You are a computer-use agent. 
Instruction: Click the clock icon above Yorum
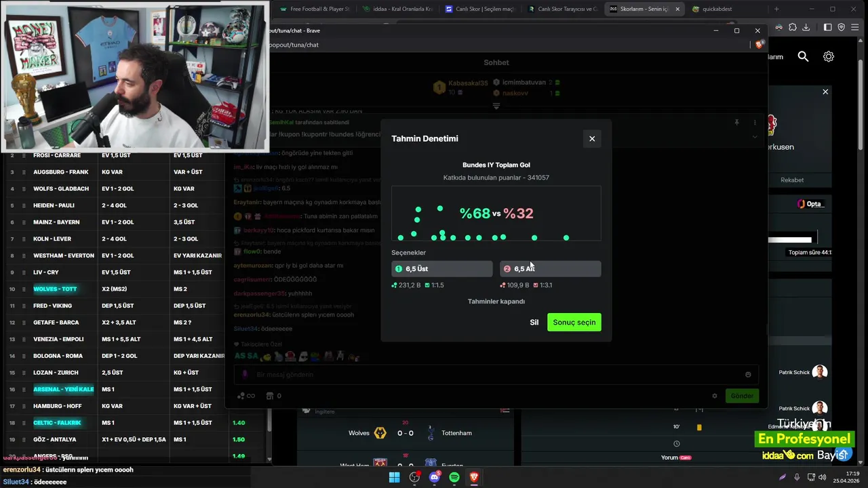[676, 444]
